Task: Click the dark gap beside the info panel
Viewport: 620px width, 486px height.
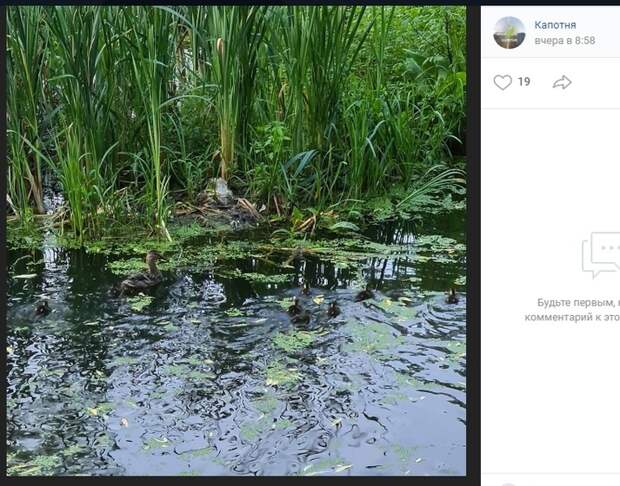Action: [x=473, y=241]
